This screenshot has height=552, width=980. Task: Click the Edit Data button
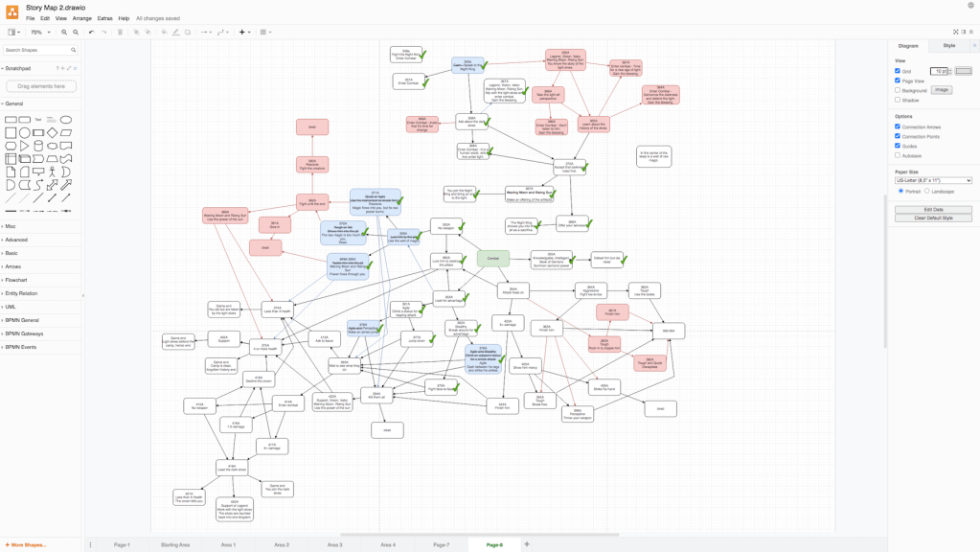click(933, 209)
